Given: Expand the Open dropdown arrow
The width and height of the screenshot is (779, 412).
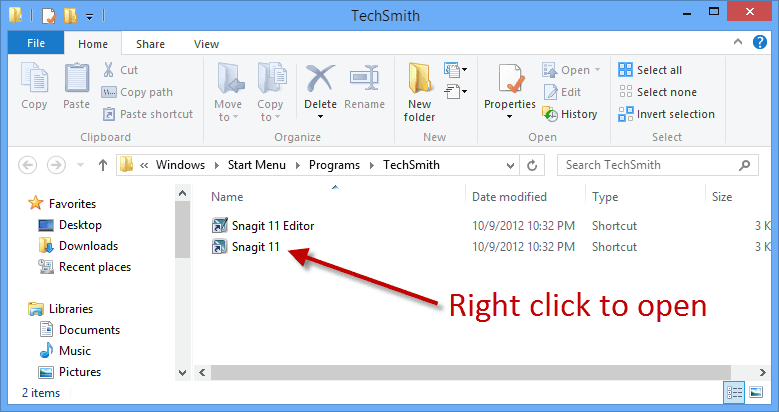Looking at the screenshot, I should [x=597, y=70].
